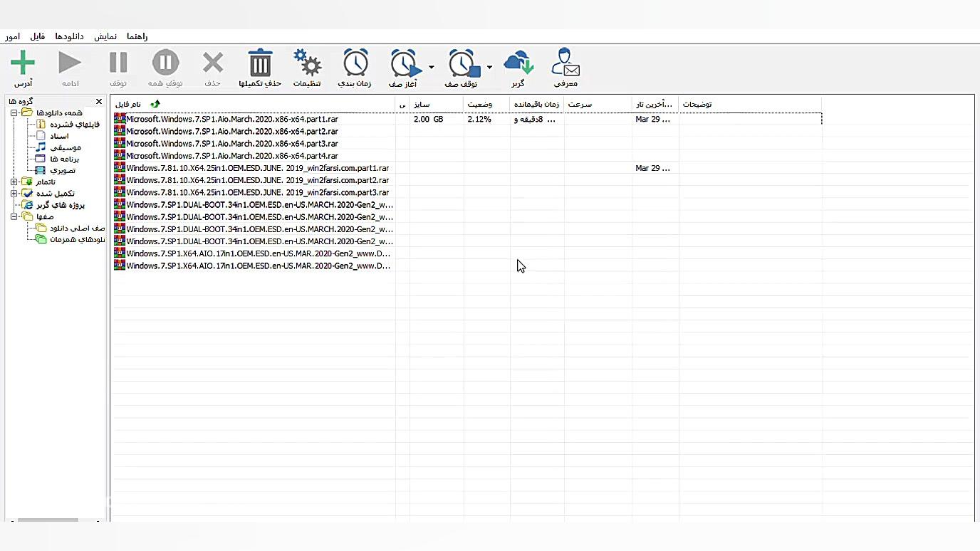Select the صفها tree item
Image resolution: width=980 pixels, height=551 pixels.
pos(45,216)
